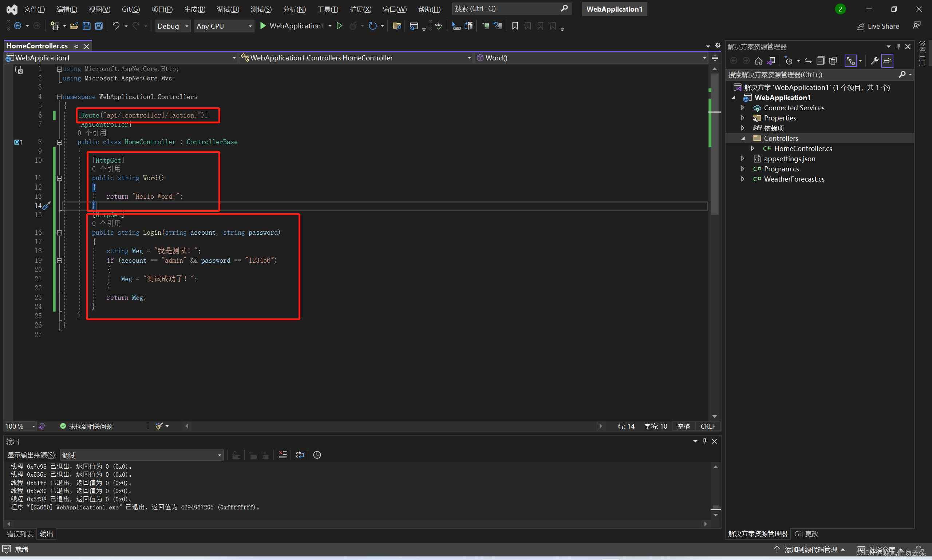The height and width of the screenshot is (560, 932).
Task: Open output source dropdown showing 调试
Action: [142, 455]
